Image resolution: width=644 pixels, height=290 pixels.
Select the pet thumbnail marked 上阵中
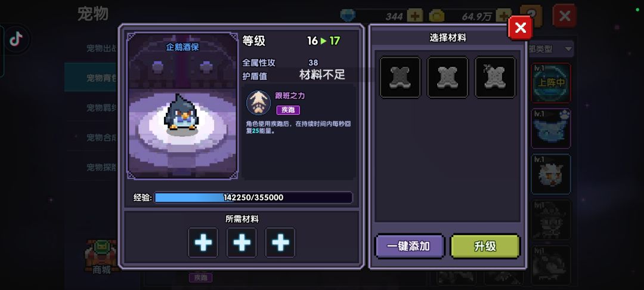tap(551, 82)
